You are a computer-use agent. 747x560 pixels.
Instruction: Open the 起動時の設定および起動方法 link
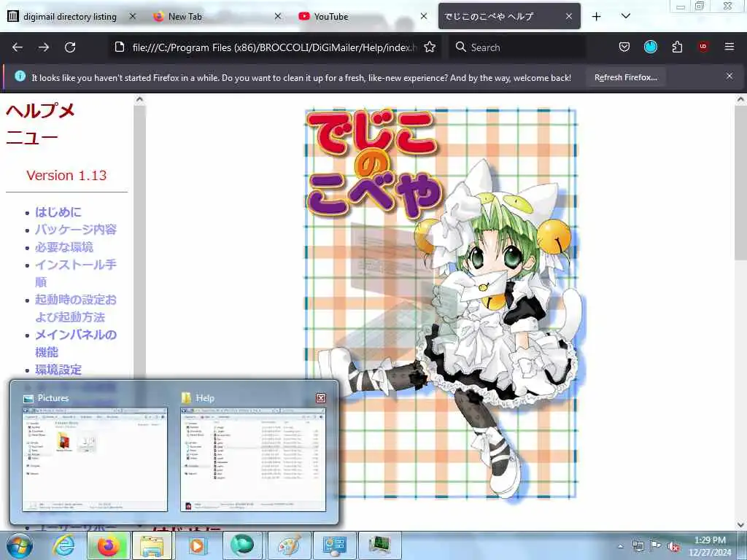(x=75, y=308)
